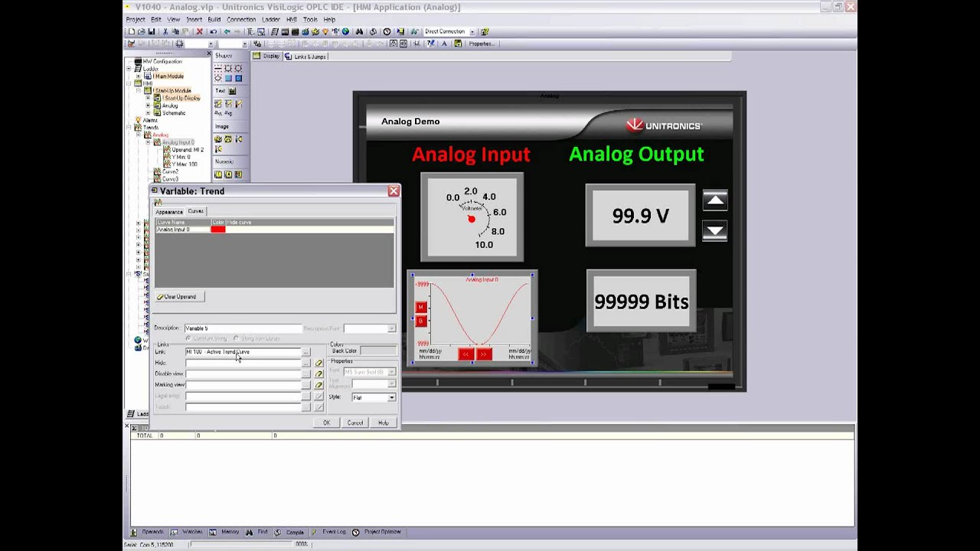The image size is (980, 551).
Task: Click the light bulb toolbar icon
Action: click(326, 31)
